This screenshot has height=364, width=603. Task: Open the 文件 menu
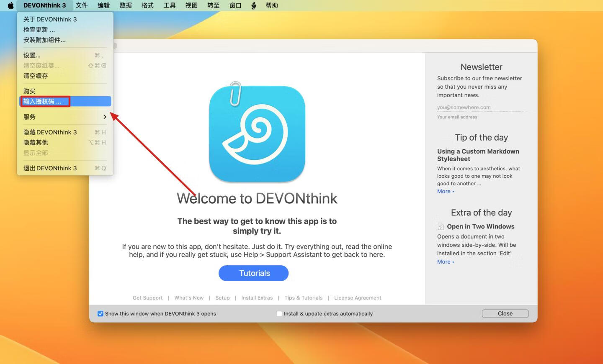pos(82,5)
